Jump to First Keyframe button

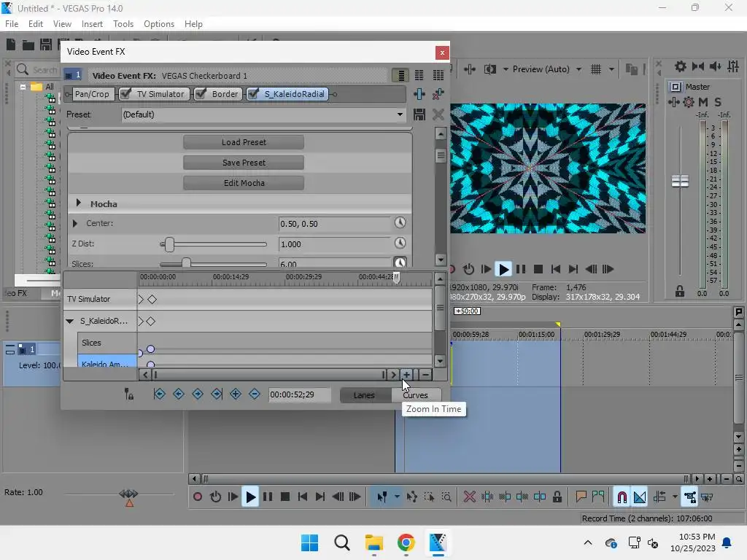[x=160, y=394]
